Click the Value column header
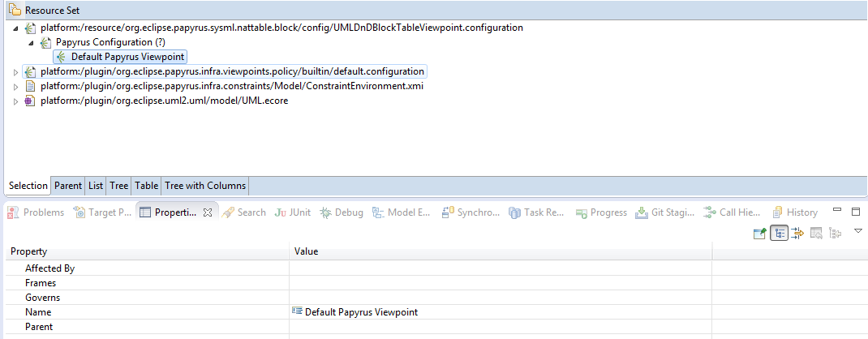Viewport: 868px width, 339px height. (x=501, y=251)
